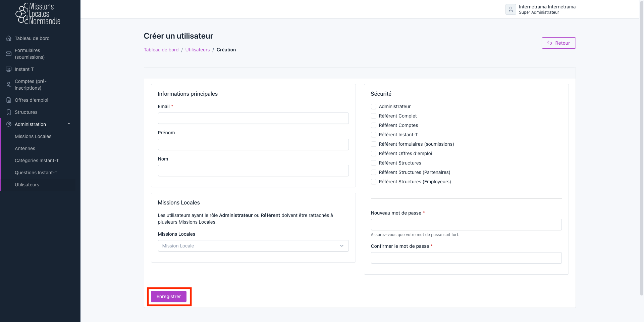Follow the Utilisateurs breadcrumb link
This screenshot has height=322, width=644.
coord(197,50)
